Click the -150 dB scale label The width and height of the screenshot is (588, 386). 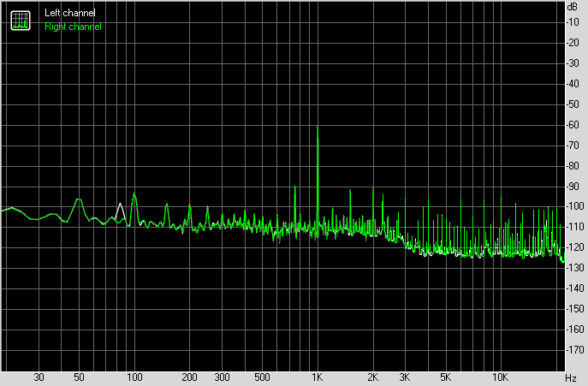tap(574, 309)
